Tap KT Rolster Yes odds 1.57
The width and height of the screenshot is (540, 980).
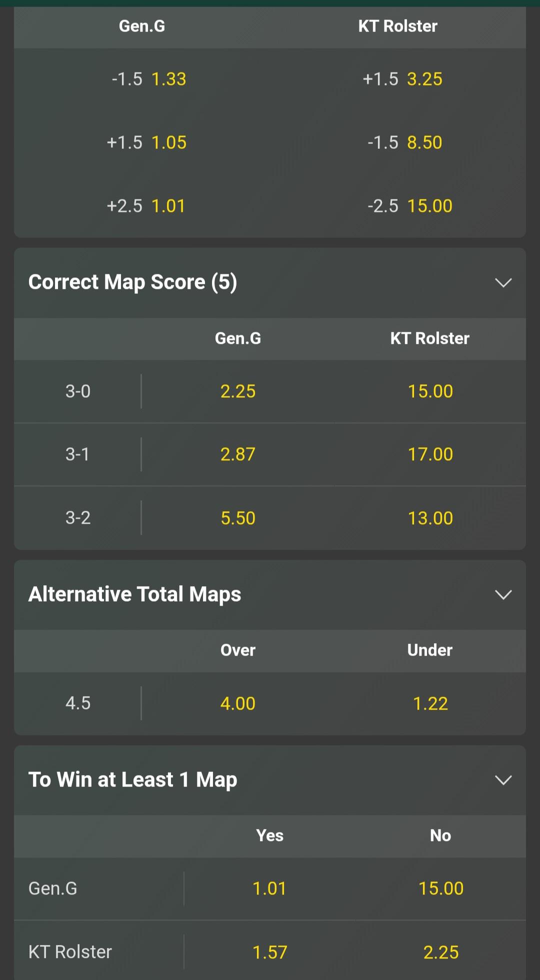pyautogui.click(x=269, y=952)
